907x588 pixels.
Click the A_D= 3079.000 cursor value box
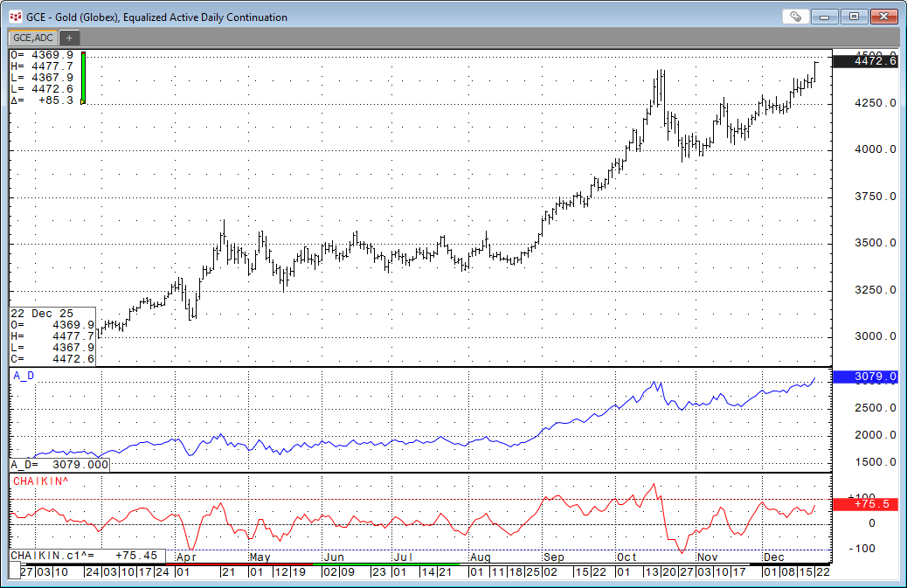pyautogui.click(x=60, y=465)
